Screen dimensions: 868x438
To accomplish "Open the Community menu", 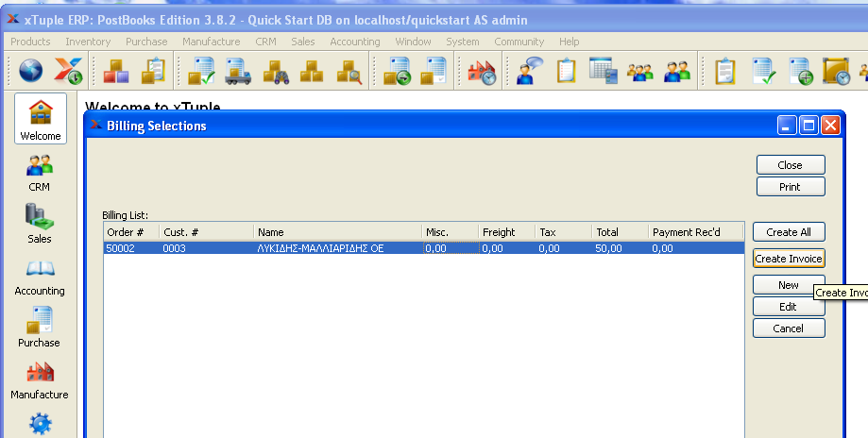I will tap(519, 42).
